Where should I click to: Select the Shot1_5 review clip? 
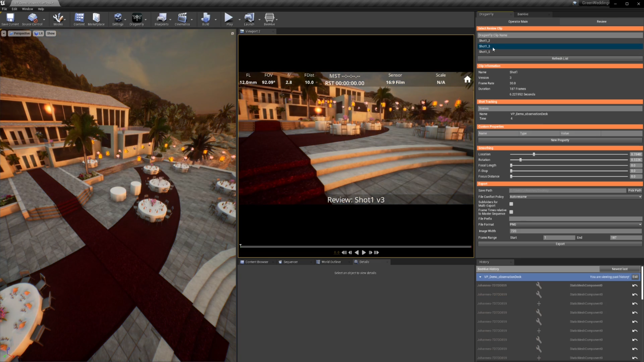click(x=560, y=52)
